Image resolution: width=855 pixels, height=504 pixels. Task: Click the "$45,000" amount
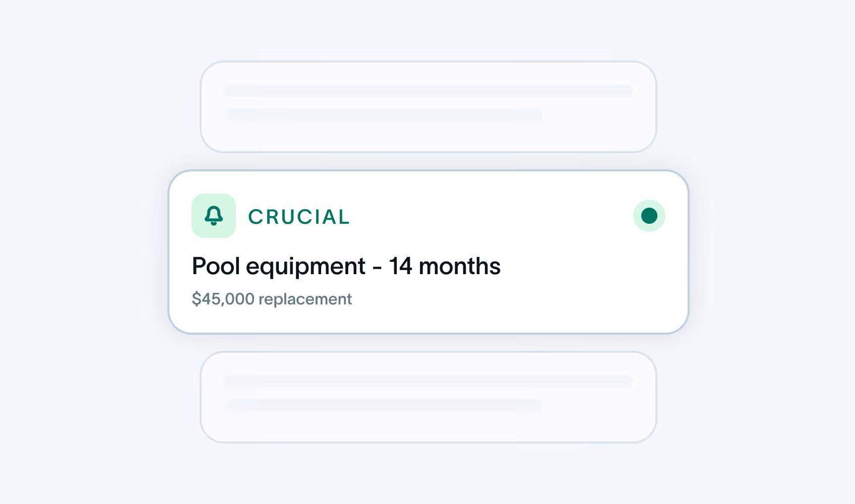pos(223,299)
